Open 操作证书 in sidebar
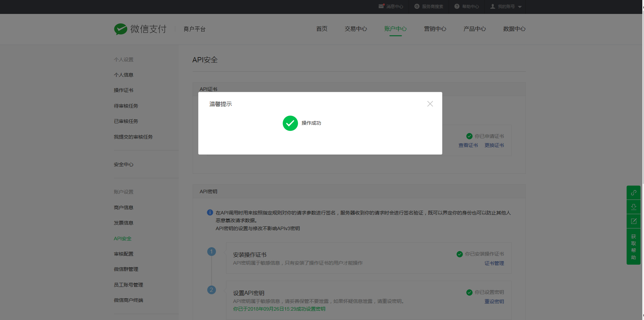The height and width of the screenshot is (320, 644). 123,90
